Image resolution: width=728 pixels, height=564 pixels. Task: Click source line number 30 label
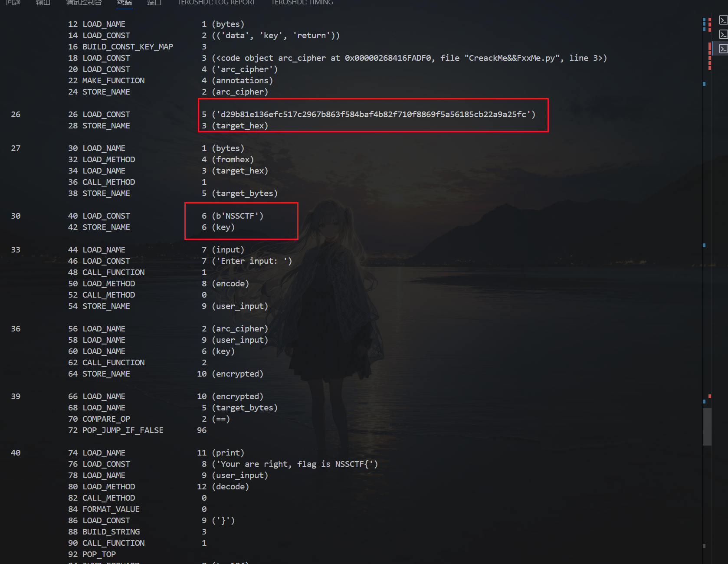click(x=16, y=216)
